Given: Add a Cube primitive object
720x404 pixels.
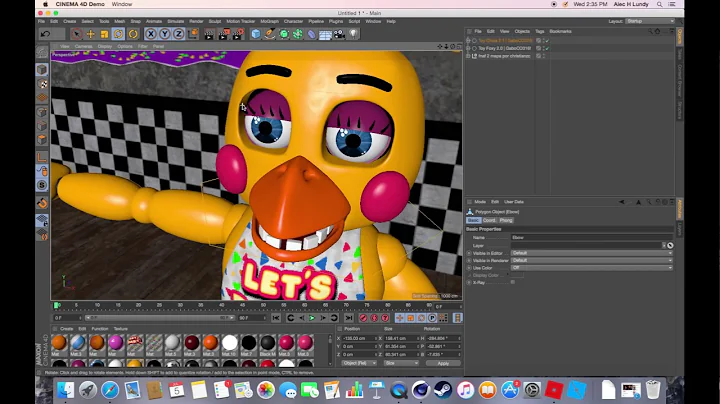Looking at the screenshot, I should (256, 34).
